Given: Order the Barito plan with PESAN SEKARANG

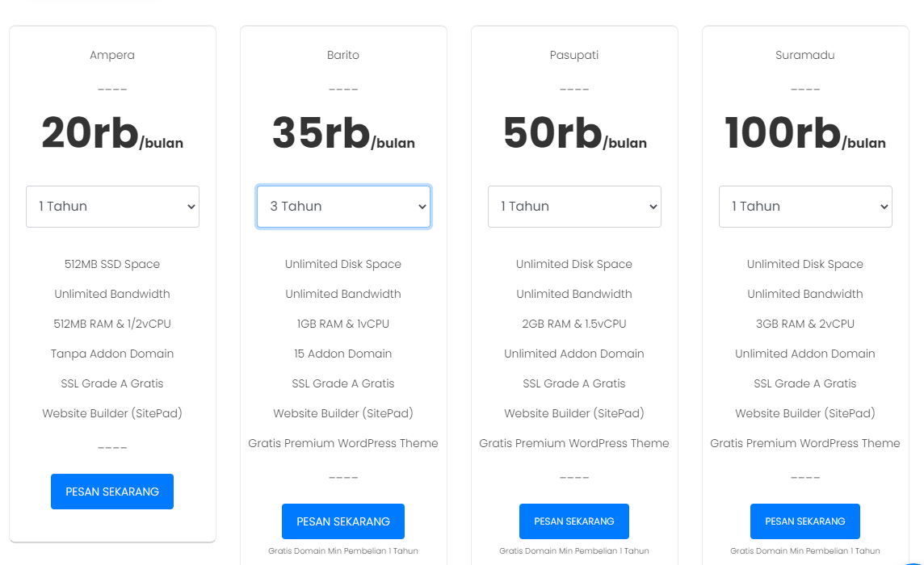Looking at the screenshot, I should (x=343, y=521).
